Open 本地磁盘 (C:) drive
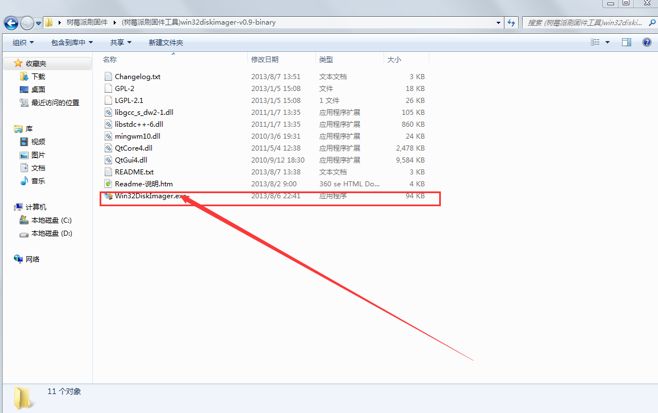Image resolution: width=658 pixels, height=413 pixels. pyautogui.click(x=52, y=220)
